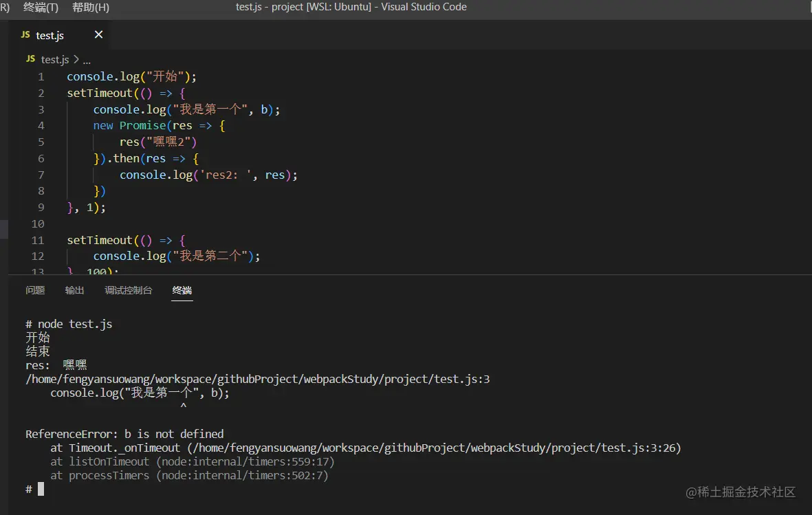Image resolution: width=812 pixels, height=515 pixels.
Task: Click res("嘿嘿2") on line 5
Action: (x=158, y=142)
